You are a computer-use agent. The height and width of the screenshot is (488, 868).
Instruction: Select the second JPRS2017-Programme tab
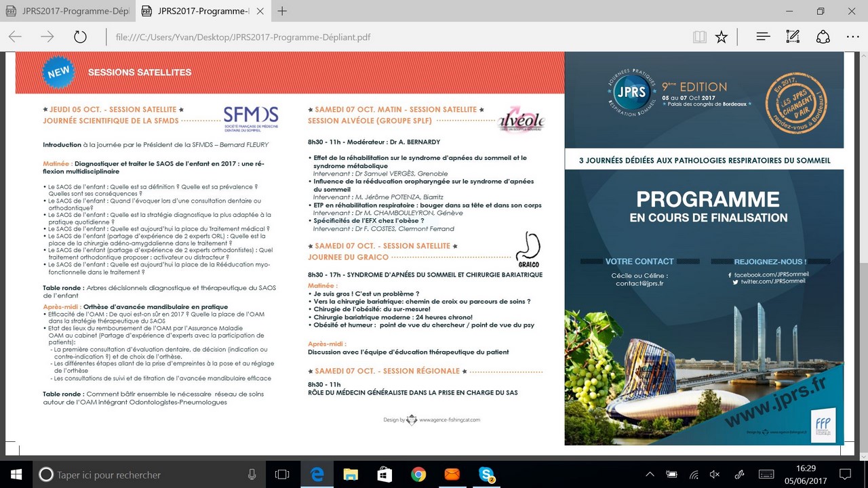point(203,11)
